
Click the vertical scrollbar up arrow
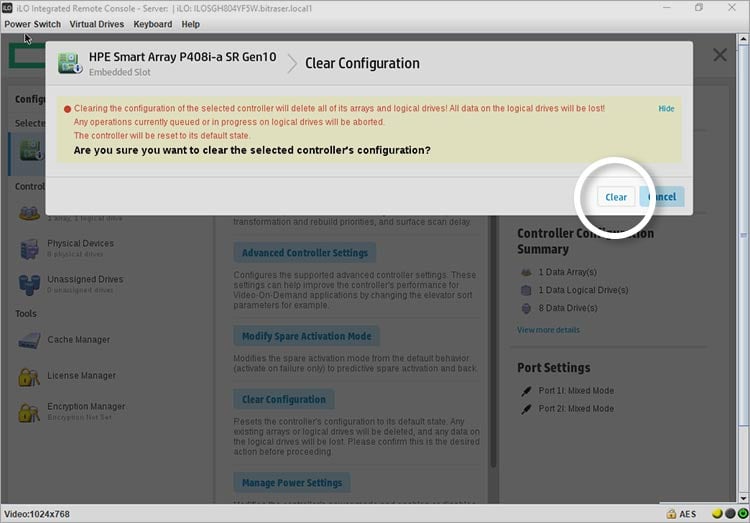coord(743,38)
